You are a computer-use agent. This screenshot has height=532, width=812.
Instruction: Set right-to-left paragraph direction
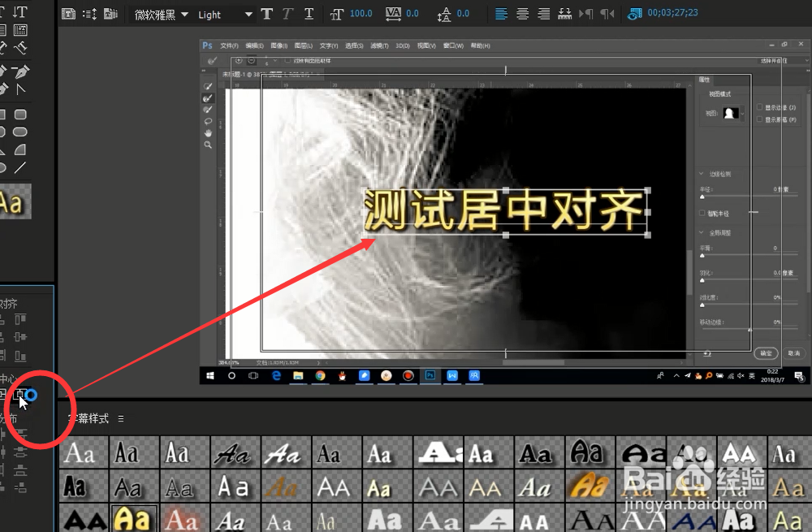(x=607, y=14)
